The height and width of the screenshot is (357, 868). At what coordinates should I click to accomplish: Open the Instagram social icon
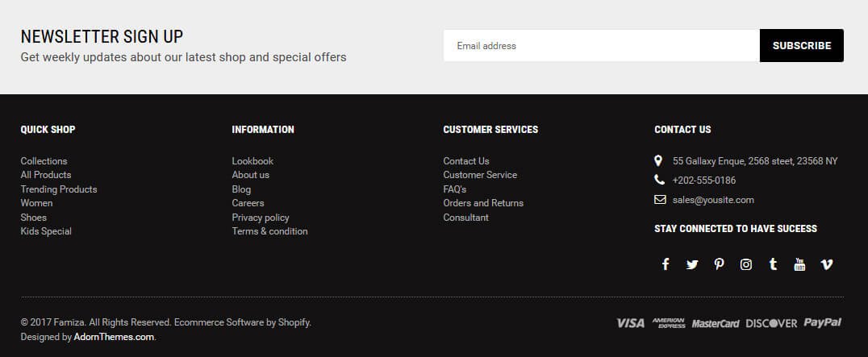tap(746, 264)
